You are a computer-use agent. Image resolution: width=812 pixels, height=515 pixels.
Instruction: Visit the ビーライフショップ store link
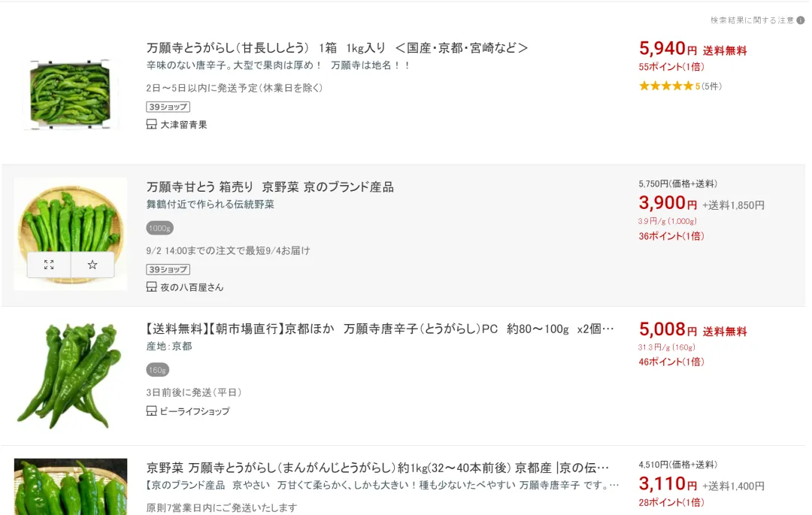[x=195, y=411]
